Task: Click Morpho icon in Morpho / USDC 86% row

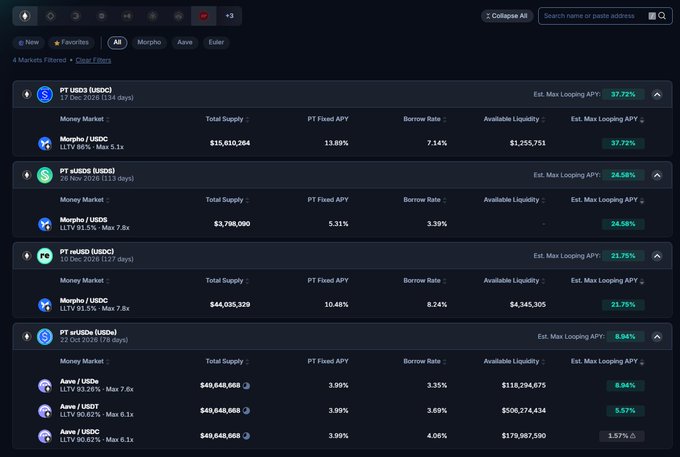Action: click(x=45, y=143)
